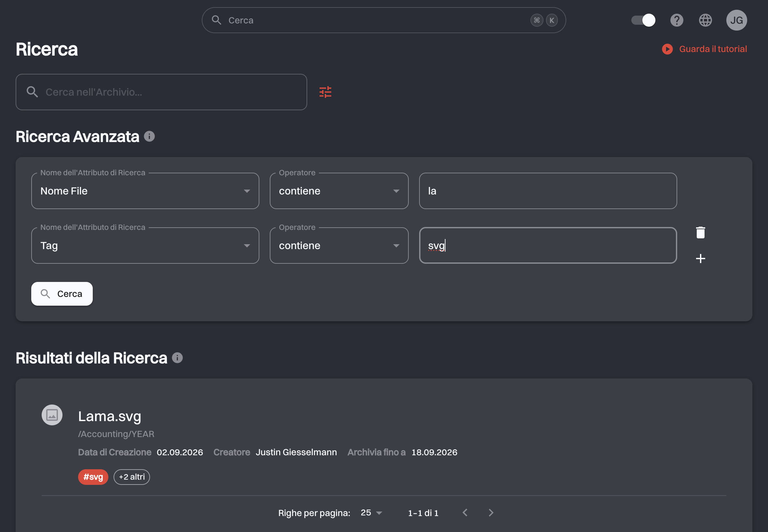Viewport: 768px width, 532px height.
Task: Open the Tag attribute dropdown
Action: coord(145,246)
